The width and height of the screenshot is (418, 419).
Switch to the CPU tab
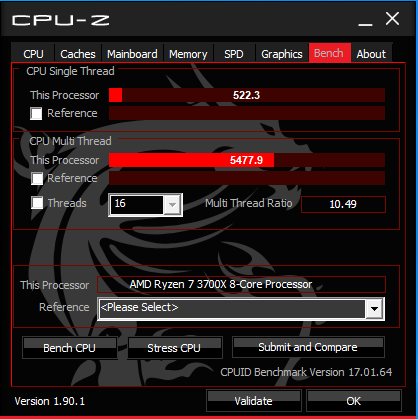pyautogui.click(x=33, y=54)
